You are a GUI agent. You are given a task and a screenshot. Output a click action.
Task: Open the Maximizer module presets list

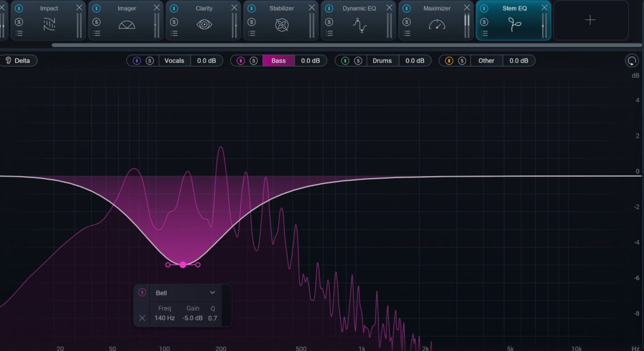406,33
